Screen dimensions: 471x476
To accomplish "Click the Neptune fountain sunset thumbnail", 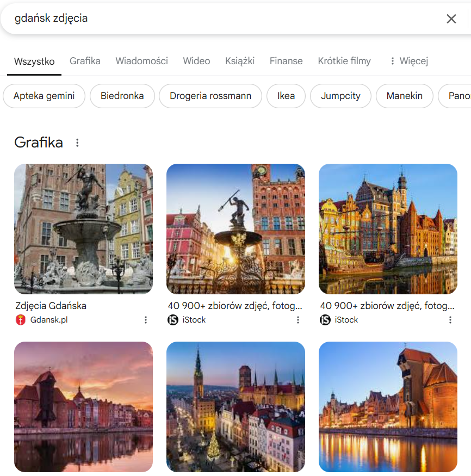I will click(x=236, y=228).
